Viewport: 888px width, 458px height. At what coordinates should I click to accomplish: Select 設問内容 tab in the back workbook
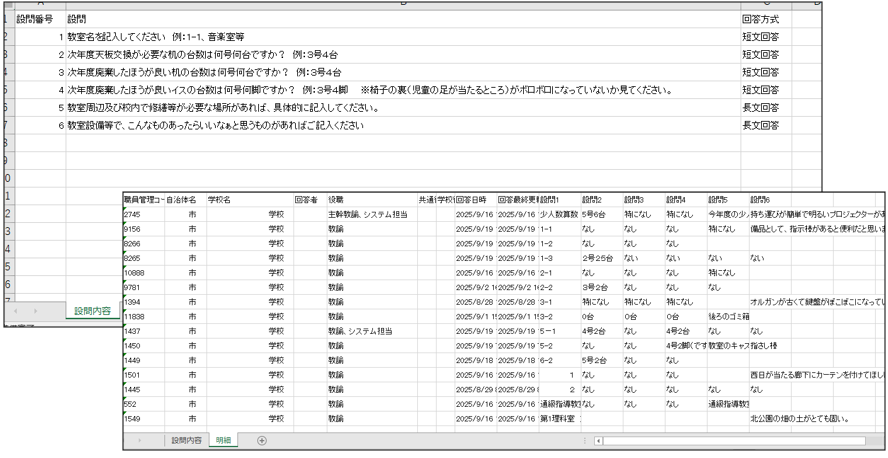[94, 311]
